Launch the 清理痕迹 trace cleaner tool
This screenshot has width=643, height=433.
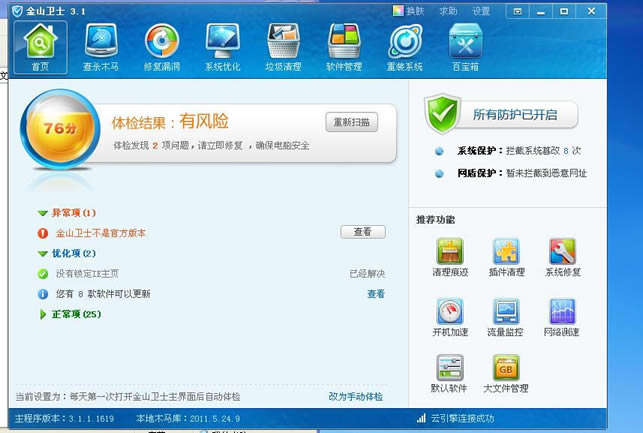tap(449, 257)
